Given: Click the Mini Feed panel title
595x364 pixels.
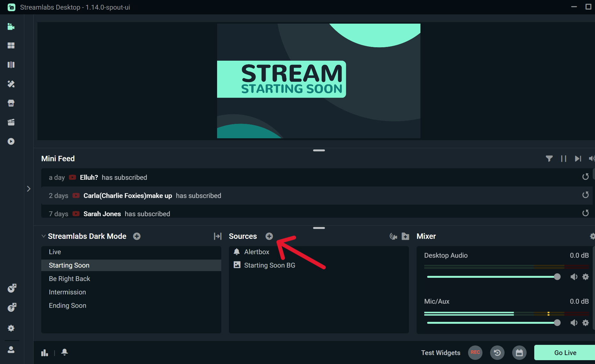Looking at the screenshot, I should click(x=58, y=159).
